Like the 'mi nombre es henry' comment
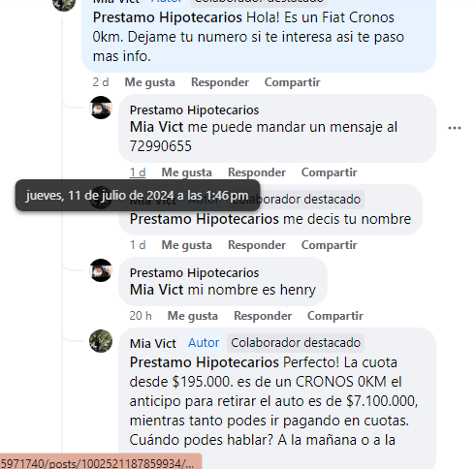Viewport: 476px width, 469px height. pyautogui.click(x=193, y=316)
